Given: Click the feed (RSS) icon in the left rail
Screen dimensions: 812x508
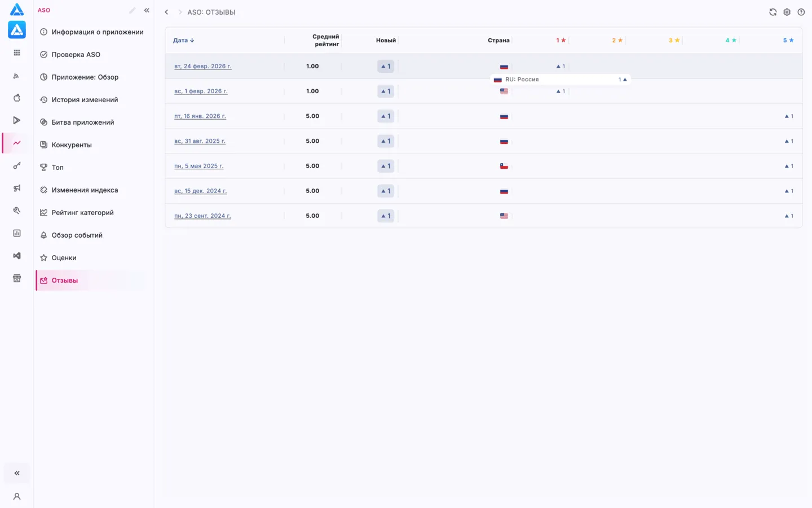Looking at the screenshot, I should (17, 75).
